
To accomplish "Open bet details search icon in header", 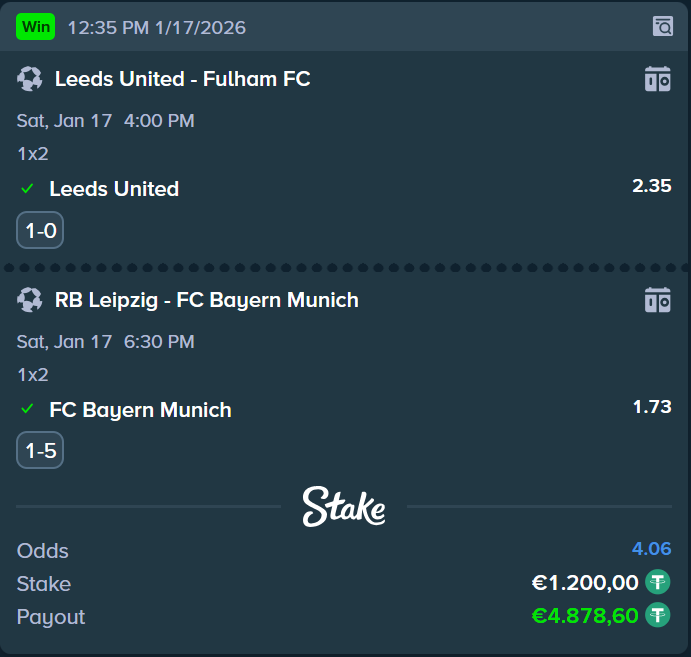I will [662, 27].
